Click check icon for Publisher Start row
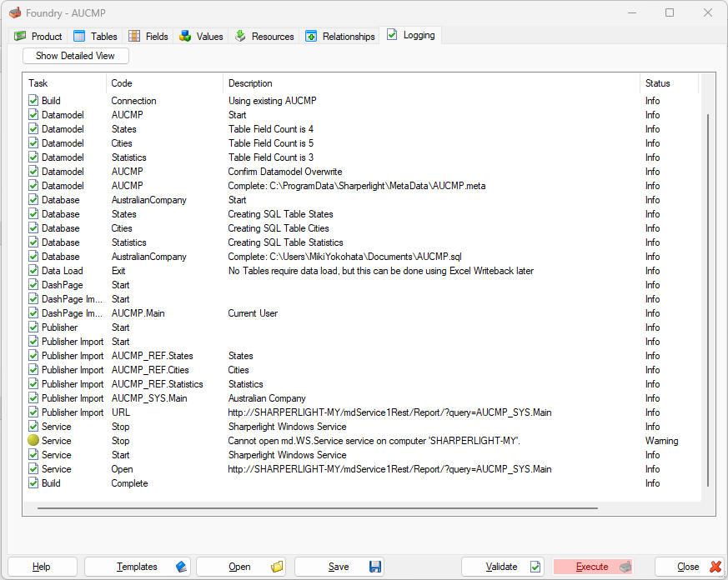The width and height of the screenshot is (728, 580). pos(33,327)
